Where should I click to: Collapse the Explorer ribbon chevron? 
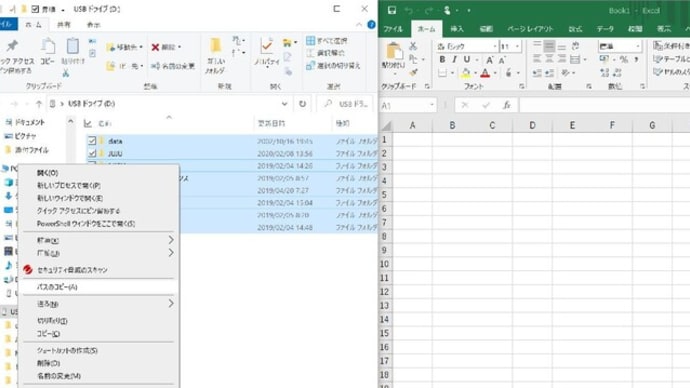(x=359, y=25)
